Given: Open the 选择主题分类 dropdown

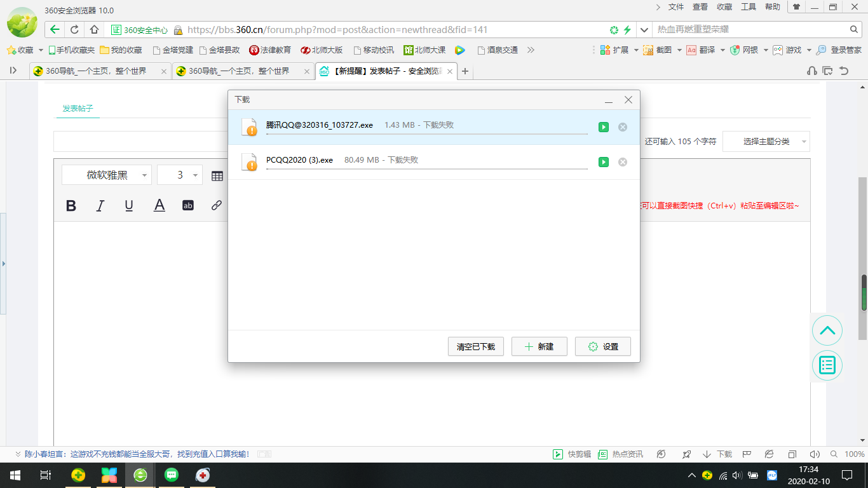Looking at the screenshot, I should coord(766,142).
